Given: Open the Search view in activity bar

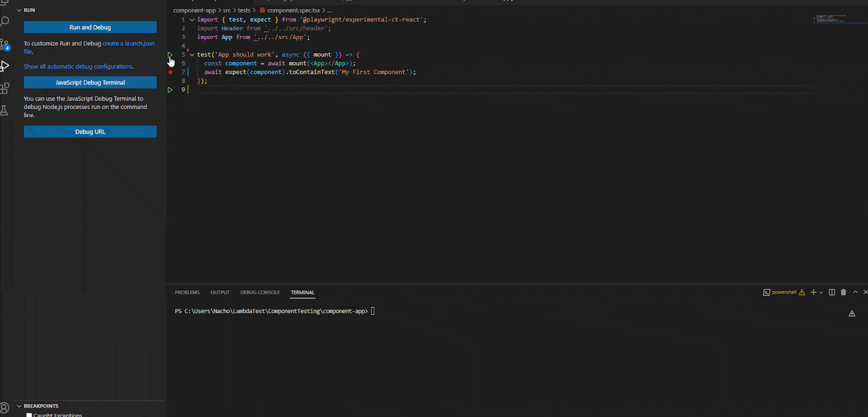Looking at the screenshot, I should tap(4, 22).
